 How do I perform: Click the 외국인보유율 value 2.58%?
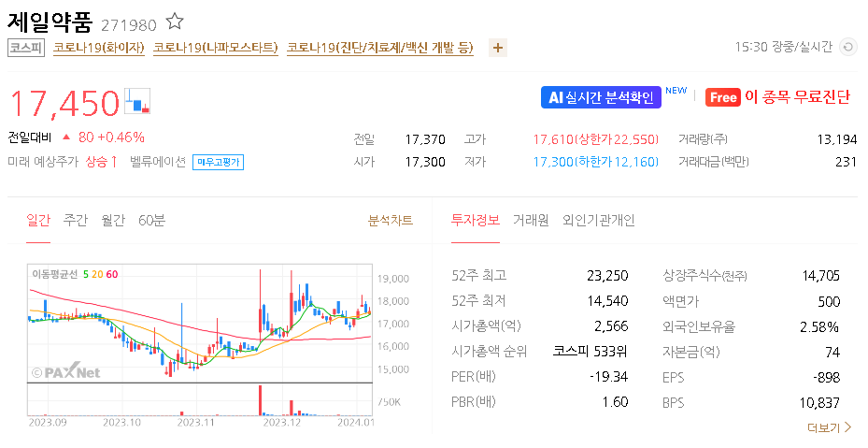pos(819,327)
